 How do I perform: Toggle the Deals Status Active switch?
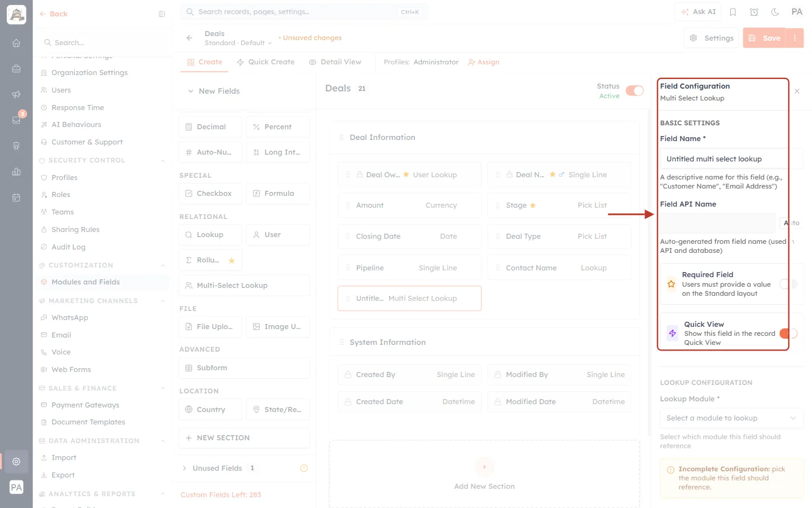(634, 91)
